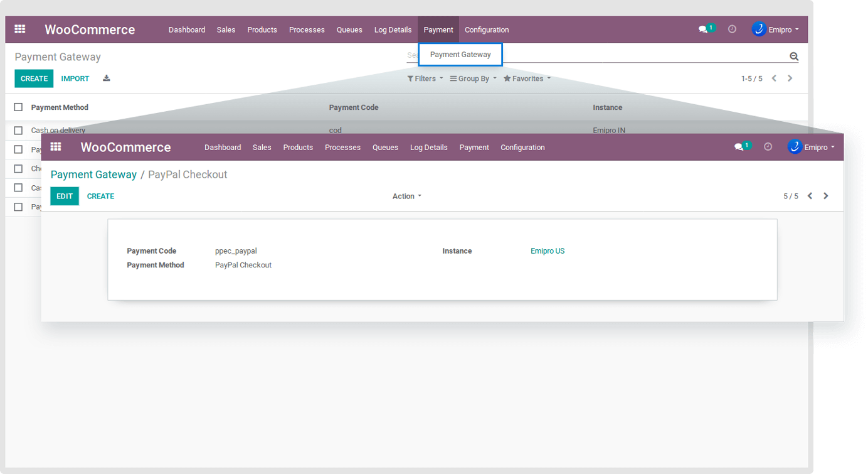The image size is (868, 474).
Task: Click WooCommerce title in front window
Action: pos(125,147)
